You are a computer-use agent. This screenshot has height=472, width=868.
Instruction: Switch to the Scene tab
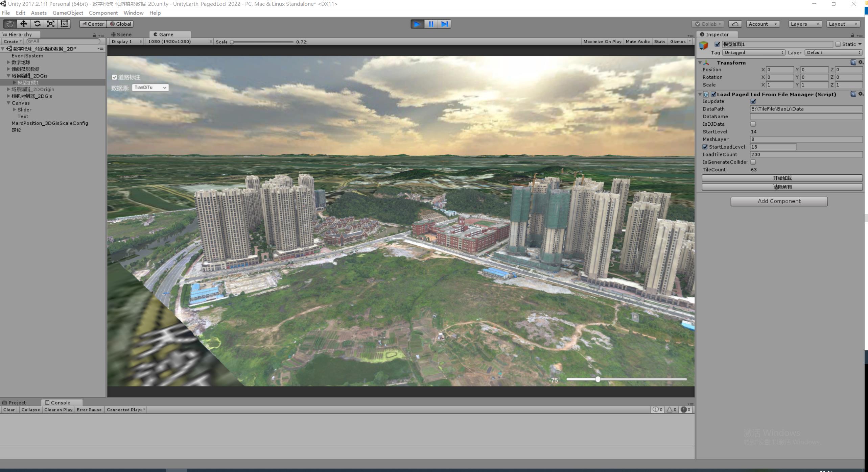[122, 34]
